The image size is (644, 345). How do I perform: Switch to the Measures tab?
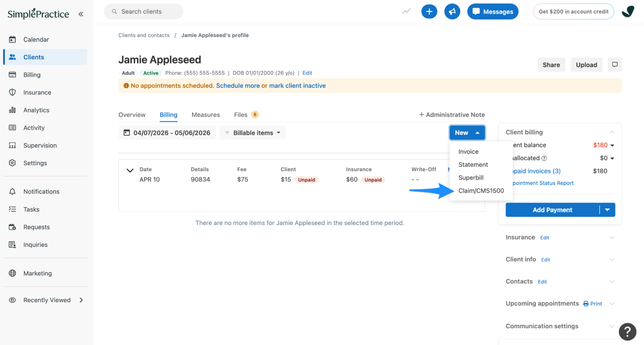click(x=206, y=115)
